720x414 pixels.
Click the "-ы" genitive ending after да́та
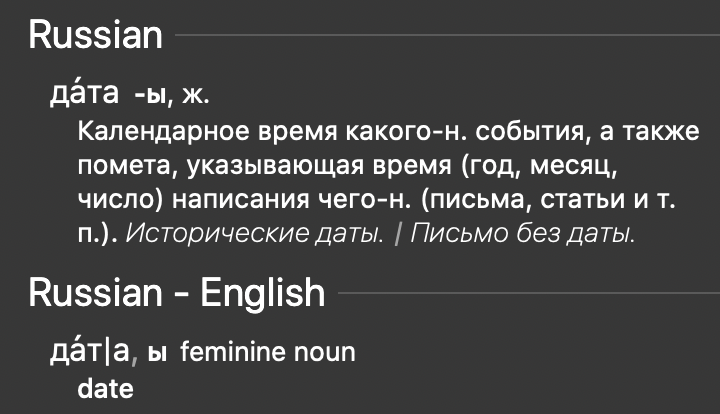(149, 97)
